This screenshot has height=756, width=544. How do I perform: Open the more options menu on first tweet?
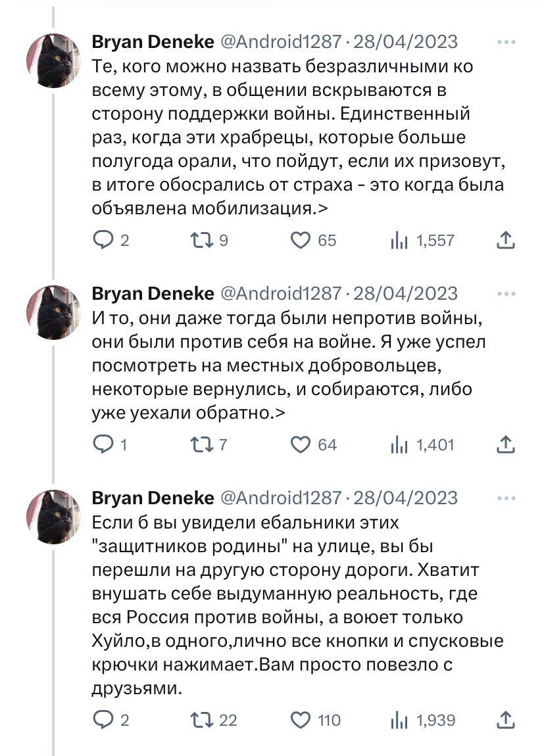[x=507, y=41]
